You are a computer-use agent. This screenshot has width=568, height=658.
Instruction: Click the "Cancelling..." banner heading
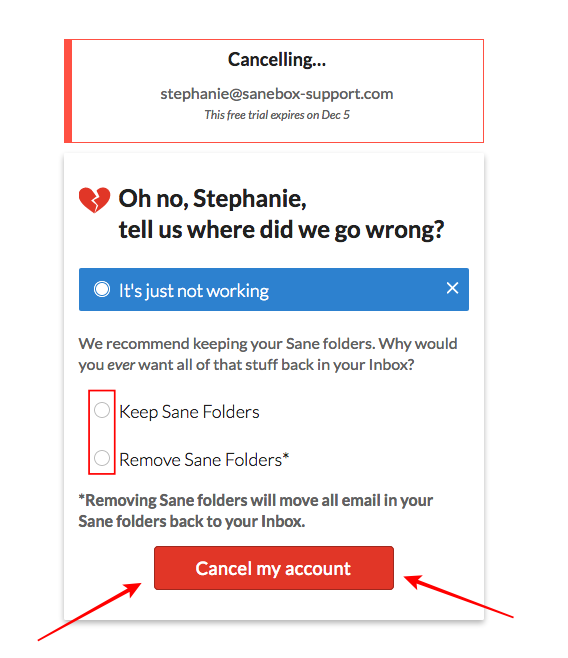point(277,60)
